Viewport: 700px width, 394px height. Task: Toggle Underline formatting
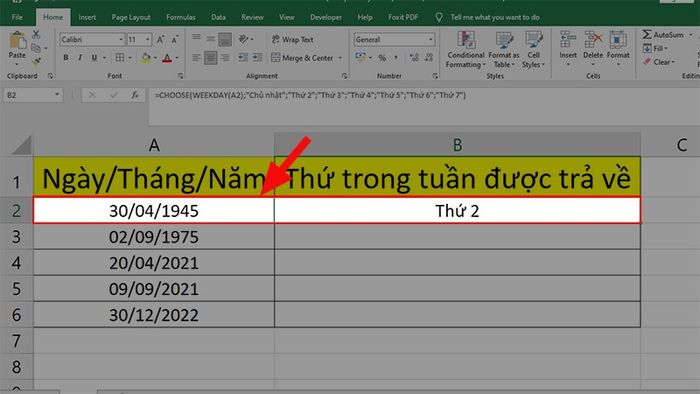coord(94,58)
